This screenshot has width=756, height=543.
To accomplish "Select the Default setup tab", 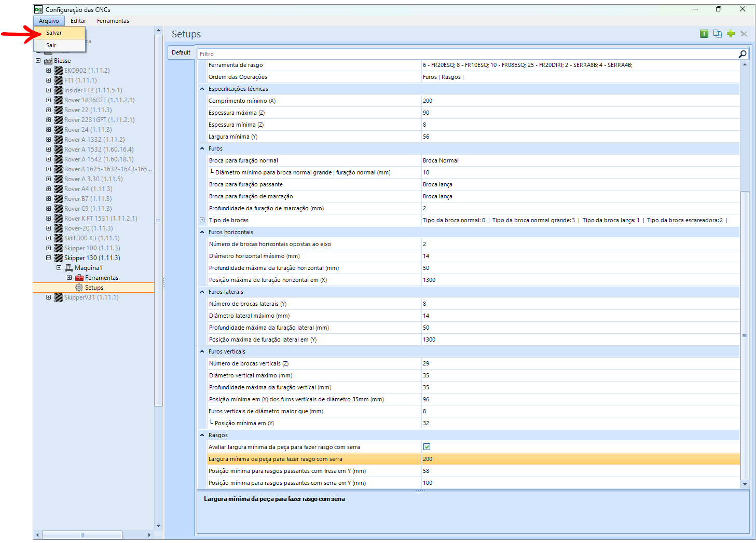I will (x=181, y=52).
